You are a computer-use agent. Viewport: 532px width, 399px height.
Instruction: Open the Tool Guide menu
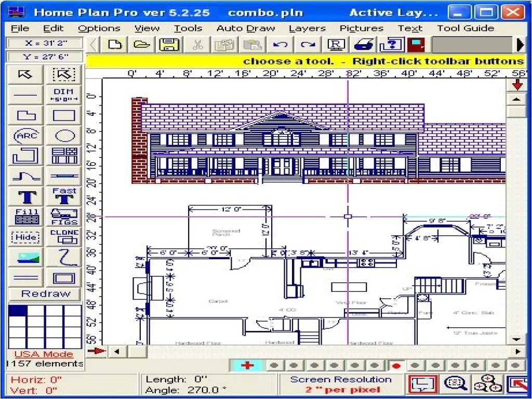click(x=465, y=28)
